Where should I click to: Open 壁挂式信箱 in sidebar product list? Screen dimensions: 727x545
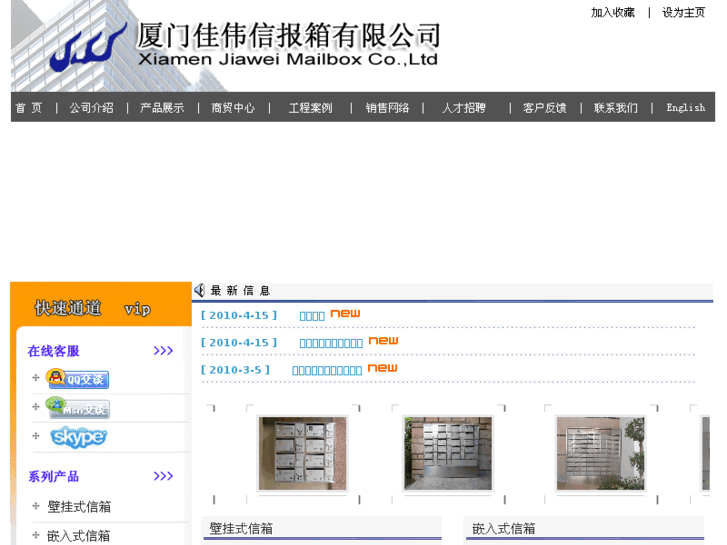(x=79, y=507)
